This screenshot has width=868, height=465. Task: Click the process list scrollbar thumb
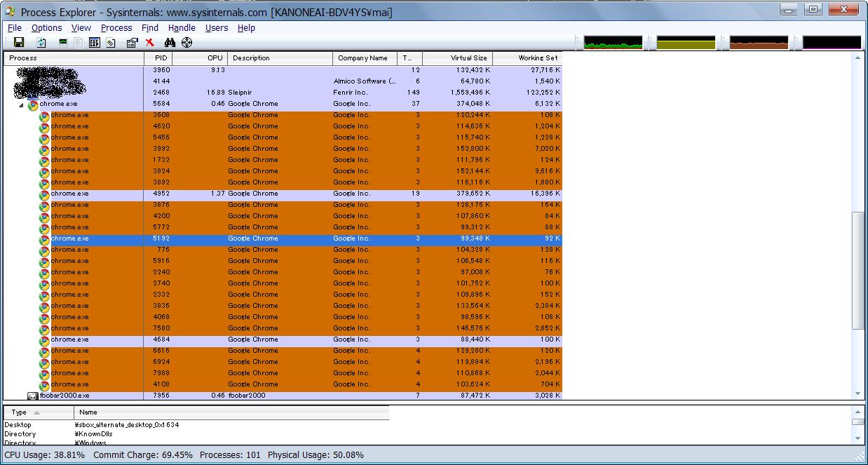click(x=858, y=271)
